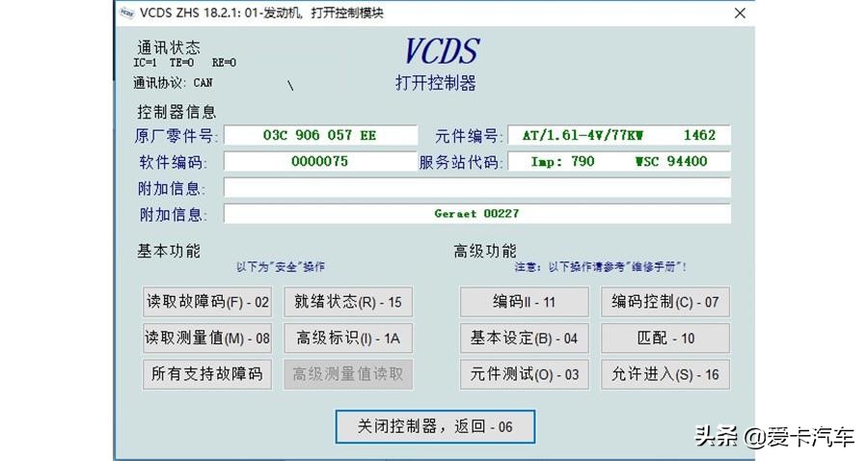Click the greyed 高级测量值读取 button

[348, 374]
